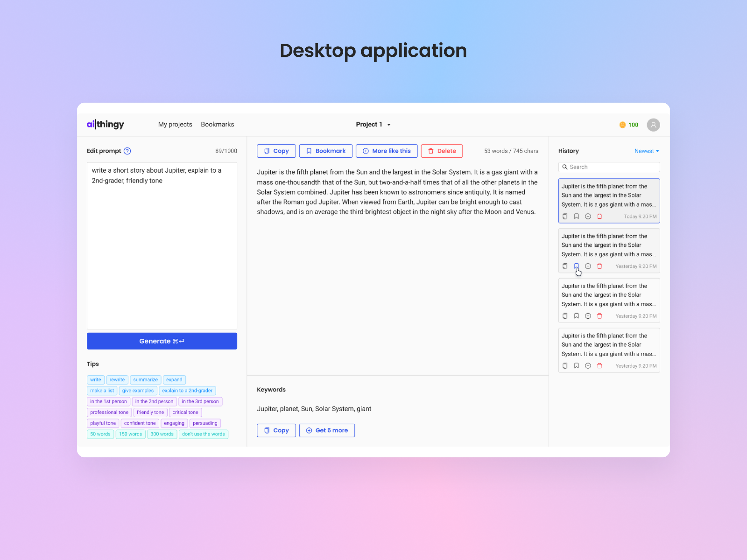Viewport: 747px width, 560px height.
Task: Click the coin credits icon showing 100
Action: (622, 125)
